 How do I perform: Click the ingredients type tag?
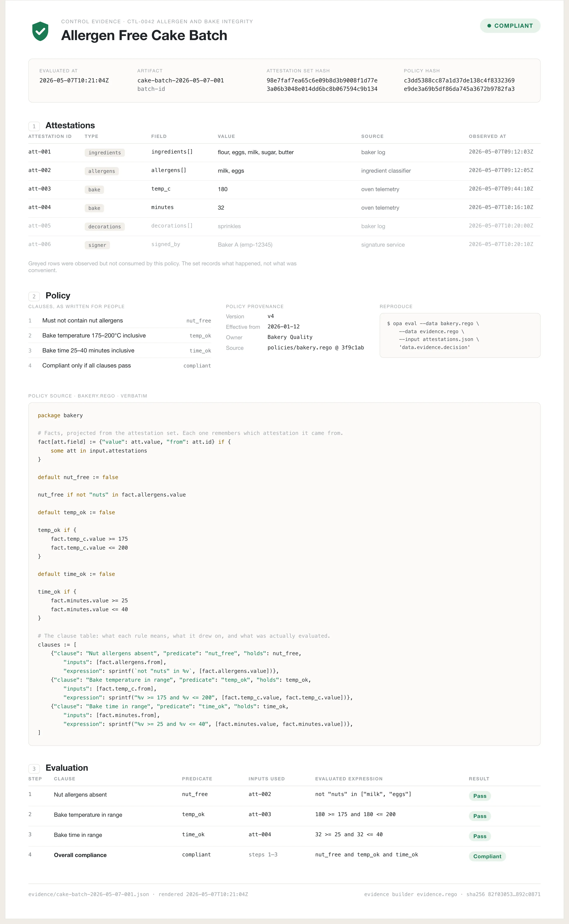[x=105, y=152]
